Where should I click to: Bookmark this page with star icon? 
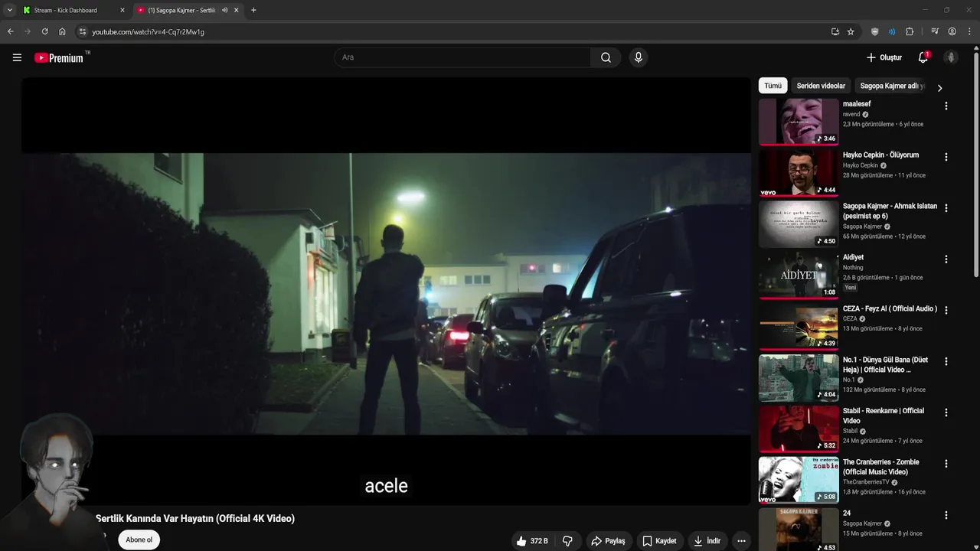click(851, 31)
